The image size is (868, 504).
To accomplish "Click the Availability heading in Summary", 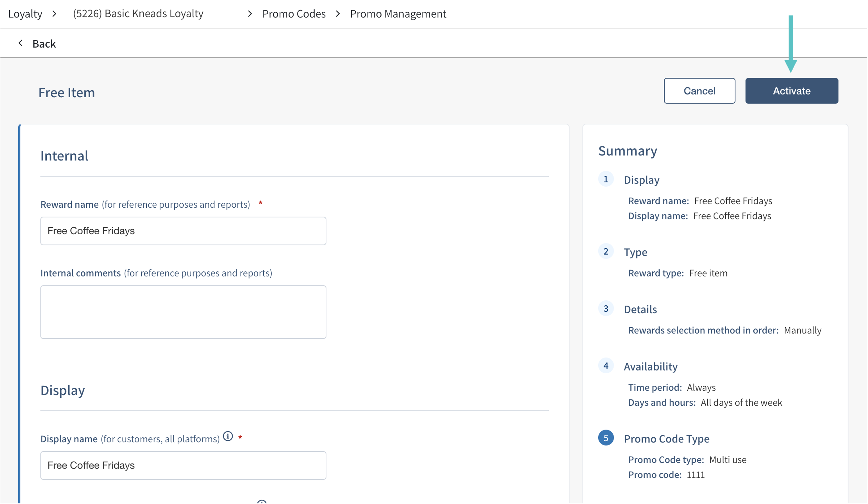I will coord(650,366).
